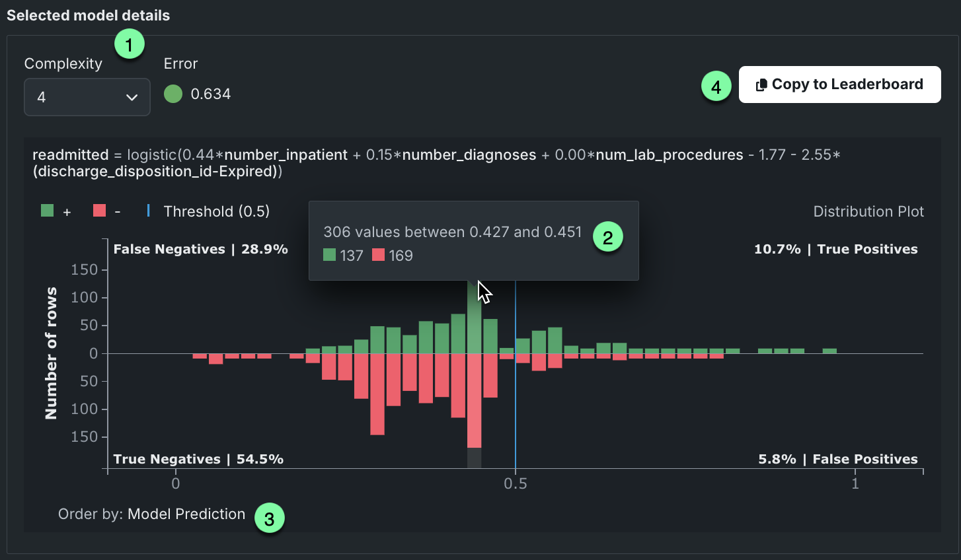The width and height of the screenshot is (961, 560).
Task: Toggle the red negative class legend swatch
Action: pos(100,211)
